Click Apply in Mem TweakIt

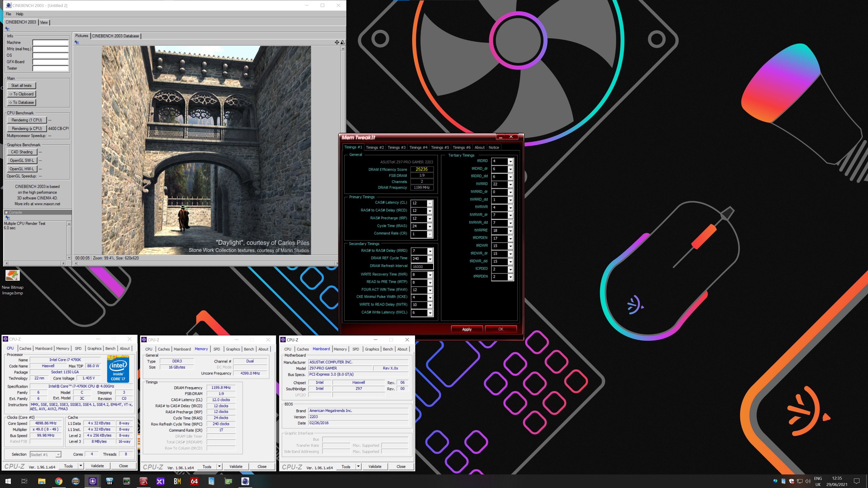(x=467, y=329)
